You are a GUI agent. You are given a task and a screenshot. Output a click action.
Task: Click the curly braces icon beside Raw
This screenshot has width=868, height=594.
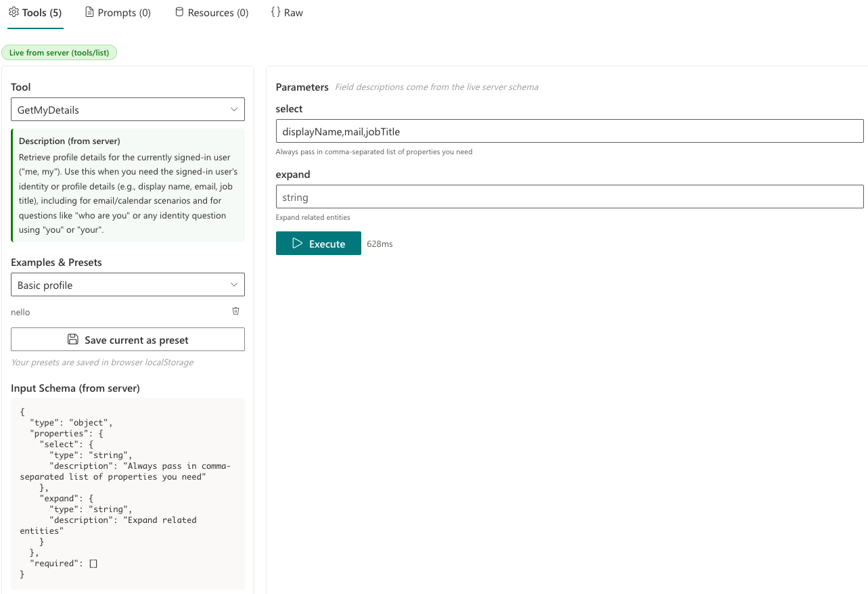[275, 12]
